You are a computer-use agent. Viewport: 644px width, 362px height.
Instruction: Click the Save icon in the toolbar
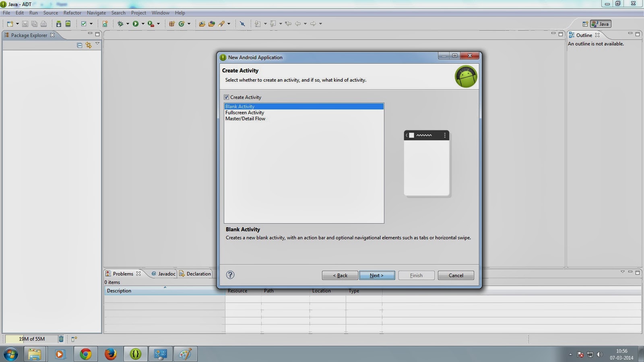point(25,24)
